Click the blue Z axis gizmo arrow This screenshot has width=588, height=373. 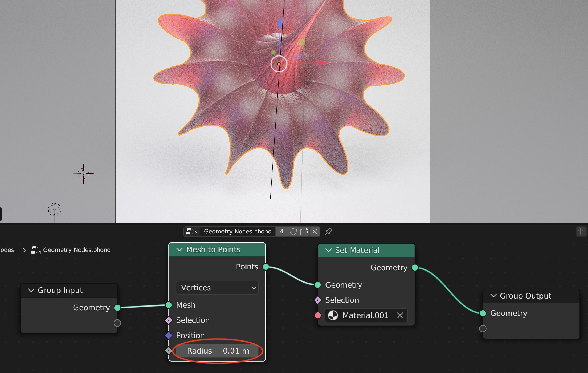click(x=280, y=22)
